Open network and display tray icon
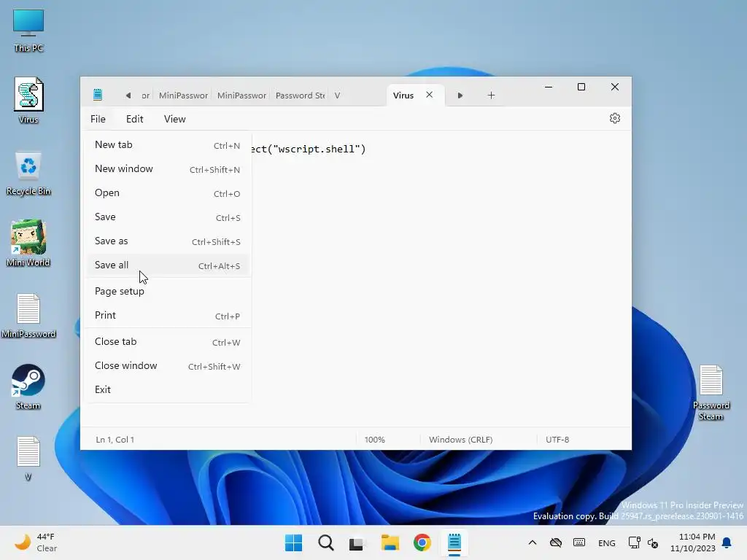The width and height of the screenshot is (747, 560). [x=634, y=542]
